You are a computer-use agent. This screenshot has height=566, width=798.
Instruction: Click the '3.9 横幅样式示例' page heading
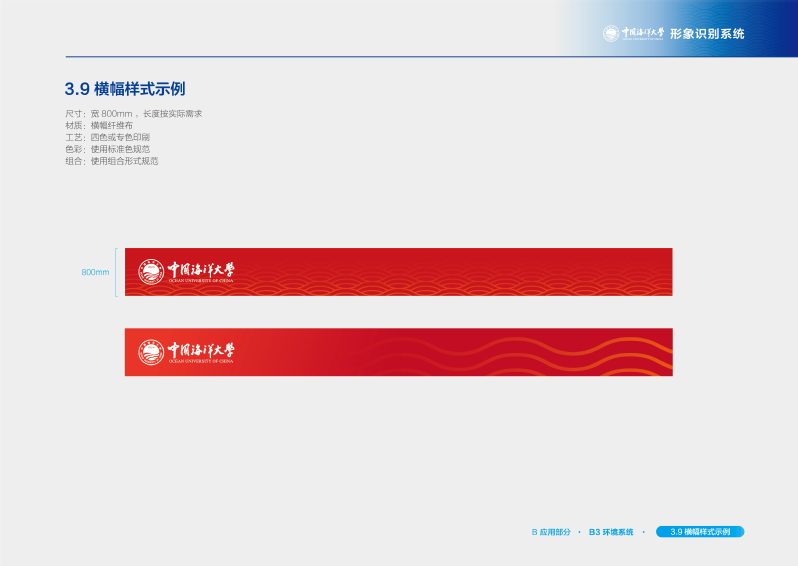coord(125,88)
